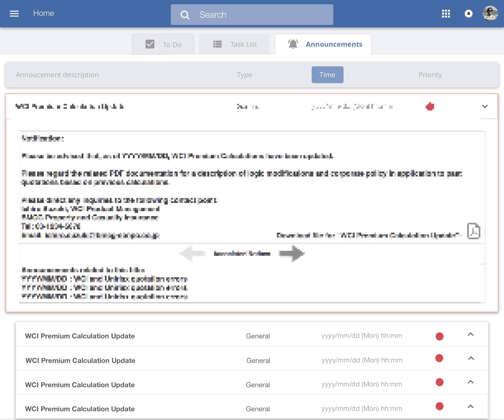Open the hamburger menu
The width and height of the screenshot is (504, 420).
(14, 13)
